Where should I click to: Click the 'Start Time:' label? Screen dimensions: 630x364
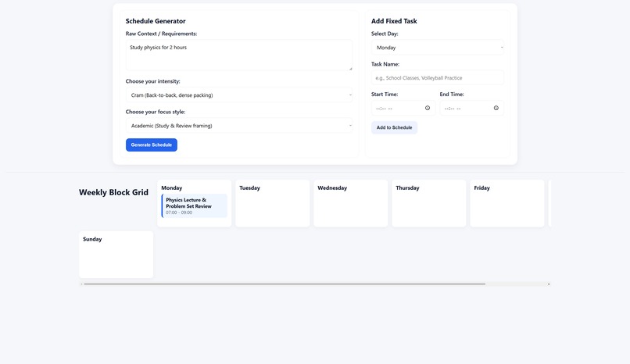point(385,95)
